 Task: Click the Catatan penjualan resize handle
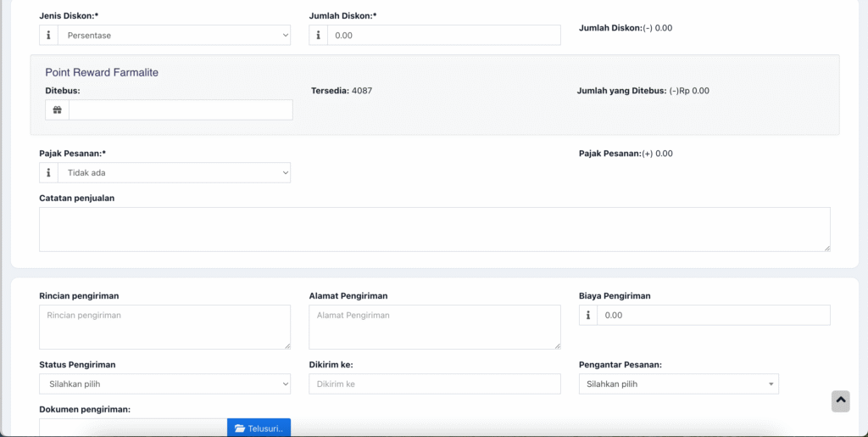point(826,248)
